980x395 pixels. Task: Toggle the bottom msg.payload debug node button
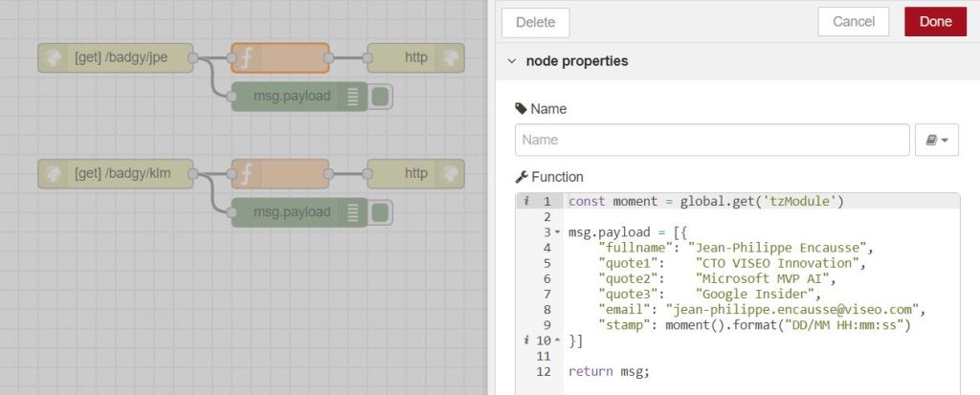[x=380, y=212]
